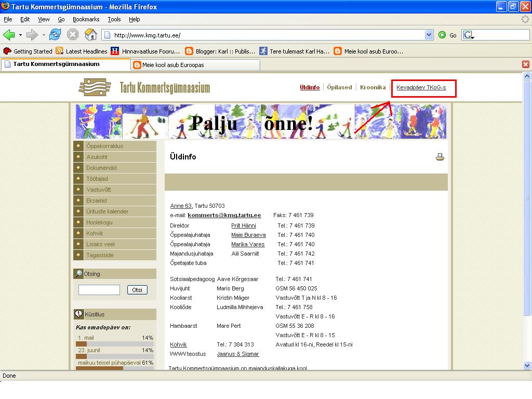Viewport: 532px width, 399px height.
Task: Click the Üldinfo top navigation link
Action: 310,87
